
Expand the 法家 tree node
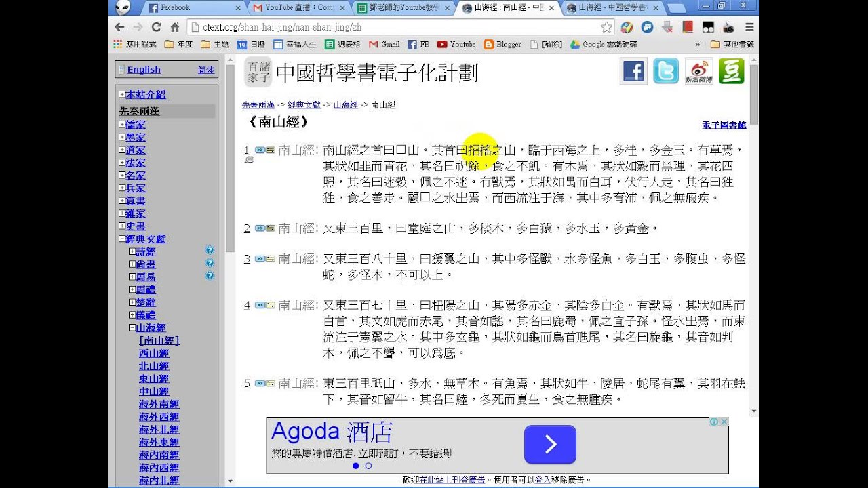point(122,163)
